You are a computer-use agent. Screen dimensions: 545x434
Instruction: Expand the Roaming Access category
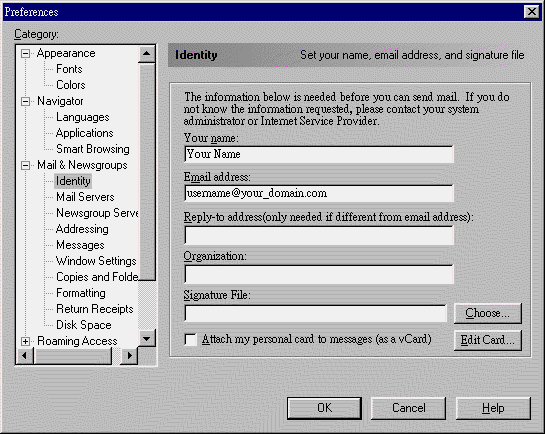pos(25,341)
